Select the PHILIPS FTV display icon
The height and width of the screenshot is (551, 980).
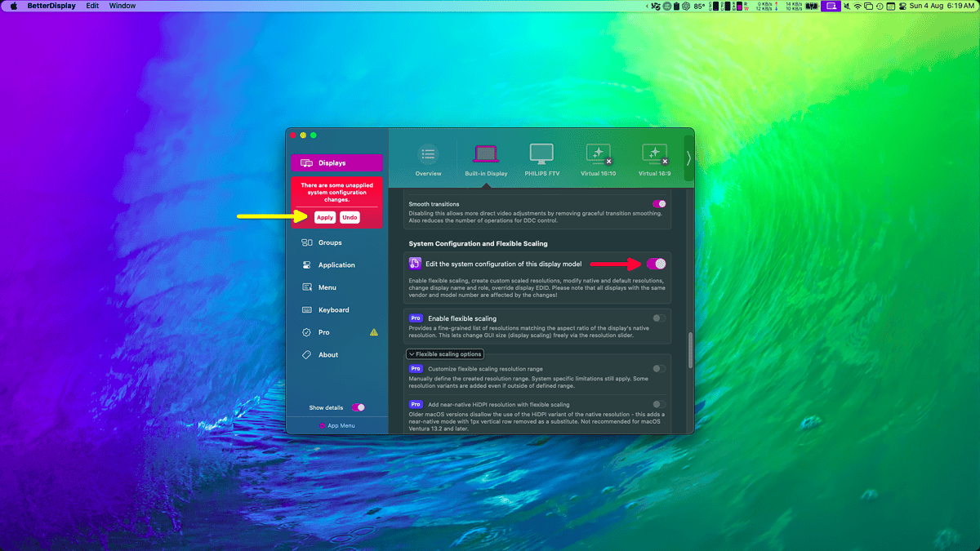[x=541, y=155]
